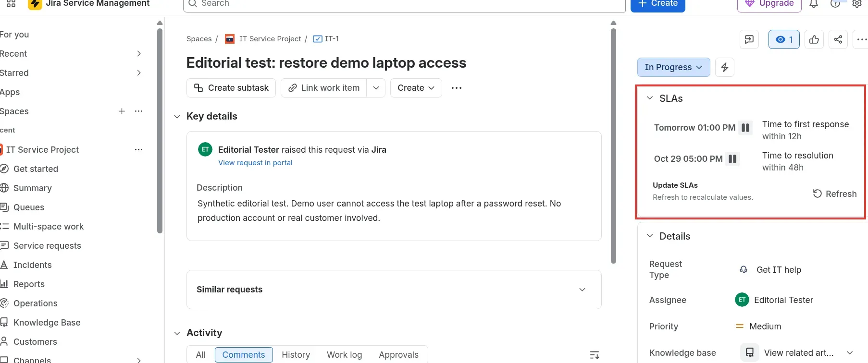Switch to the All activity tab
The height and width of the screenshot is (363, 868).
201,355
